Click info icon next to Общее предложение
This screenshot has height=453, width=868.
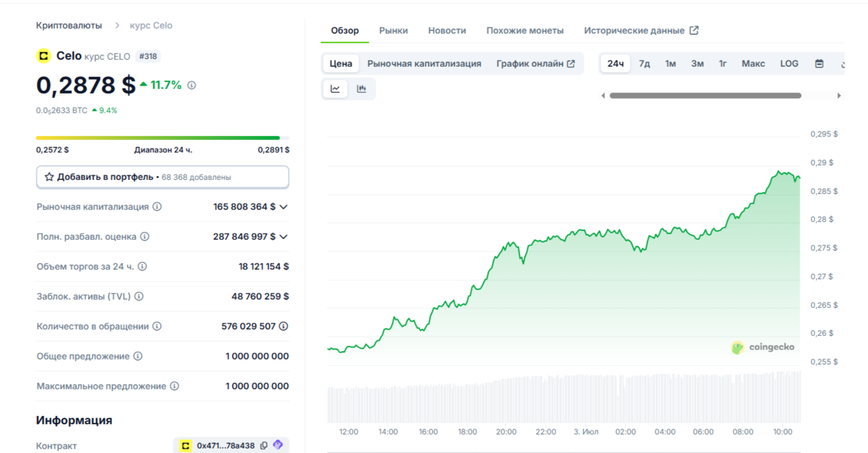[x=138, y=356]
